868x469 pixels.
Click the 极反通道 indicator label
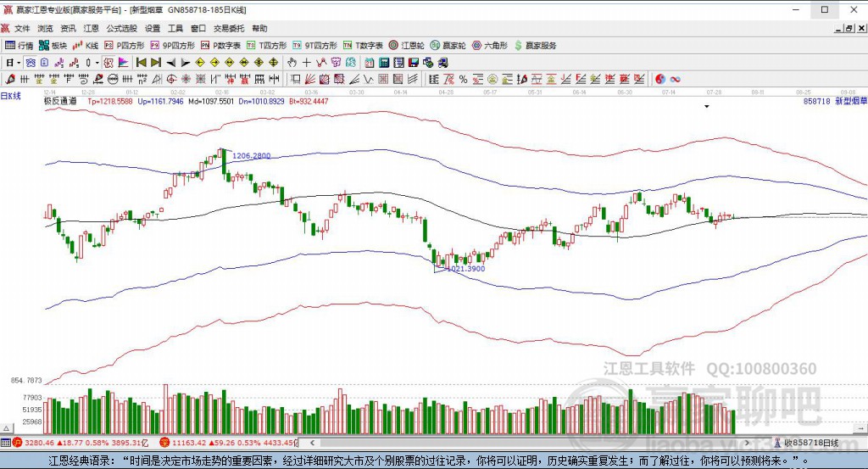60,101
